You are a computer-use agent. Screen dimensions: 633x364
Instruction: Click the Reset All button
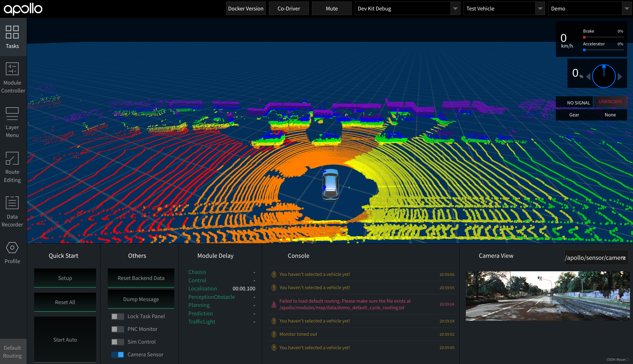tap(65, 302)
